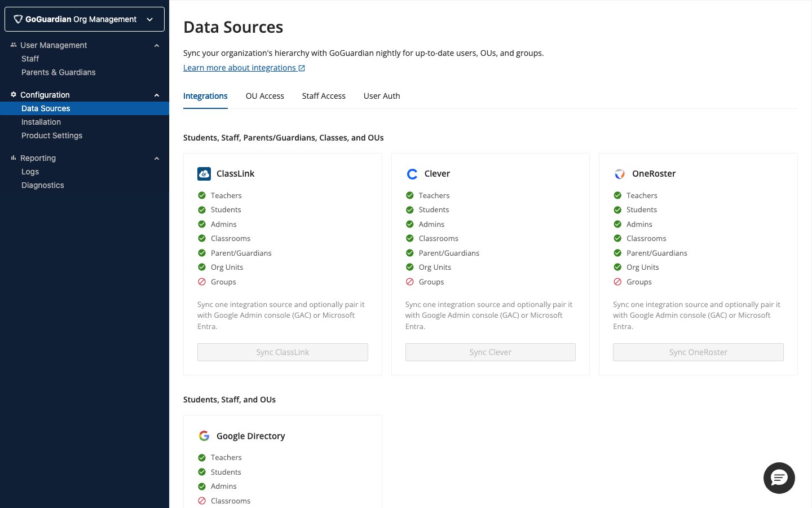
Task: Click Admins text in Google Directory card
Action: pyautogui.click(x=223, y=486)
